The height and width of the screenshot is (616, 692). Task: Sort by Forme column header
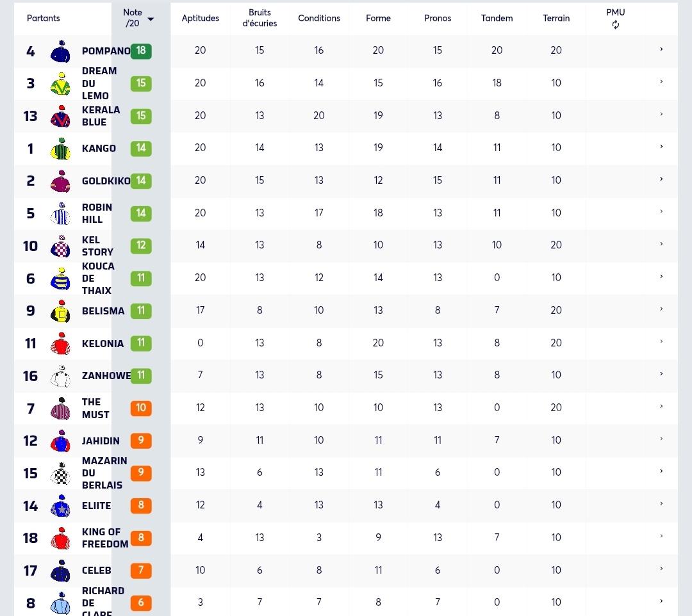coord(378,18)
